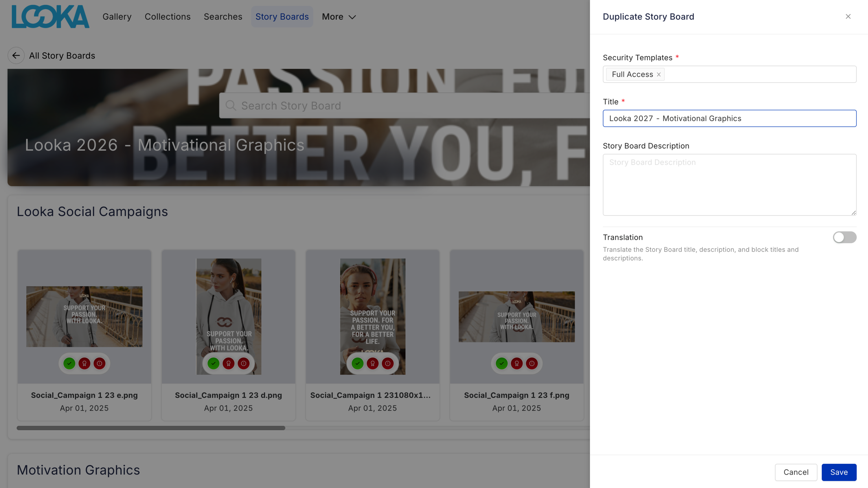Click the horizontal scrollbar under Looka Social Campaigns
The width and height of the screenshot is (868, 488).
tap(151, 428)
